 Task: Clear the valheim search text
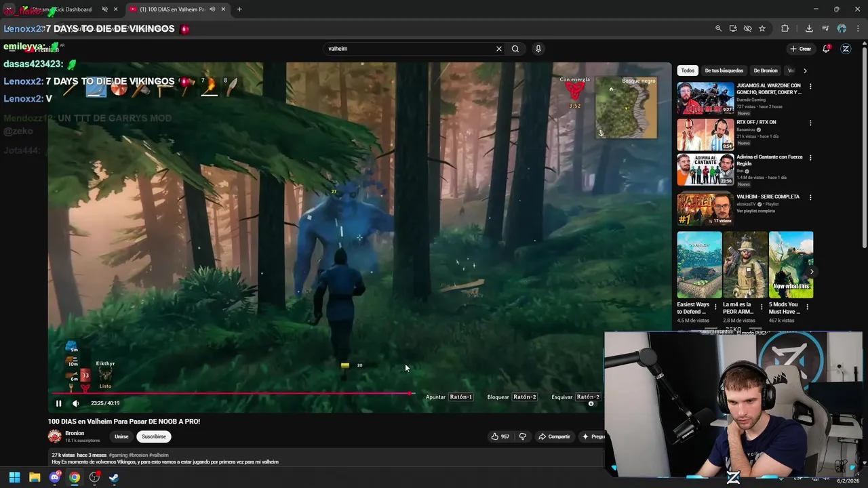499,49
